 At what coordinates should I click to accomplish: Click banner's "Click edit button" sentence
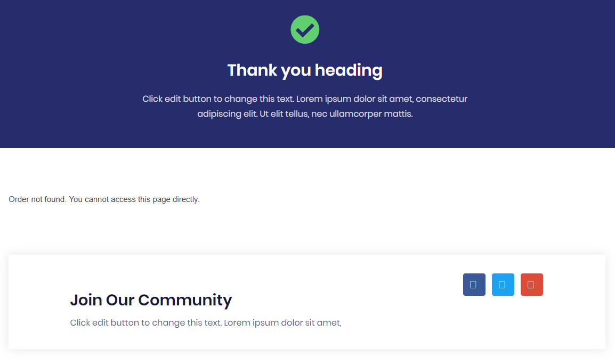point(218,99)
